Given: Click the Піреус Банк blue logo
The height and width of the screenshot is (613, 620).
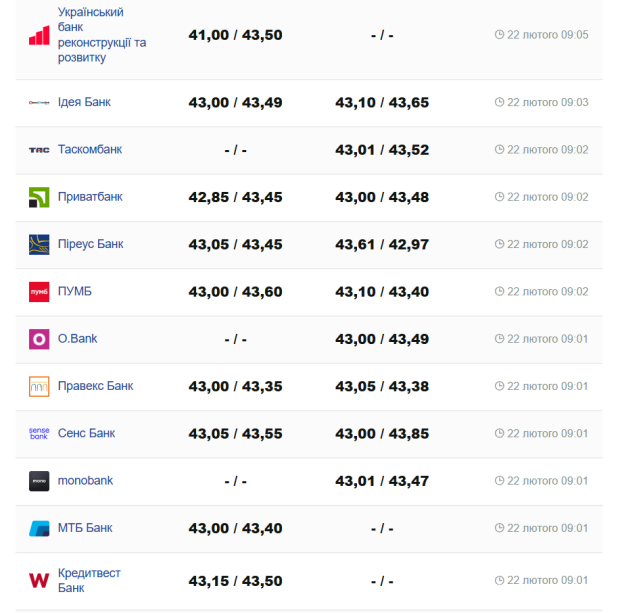Looking at the screenshot, I should click(39, 244).
